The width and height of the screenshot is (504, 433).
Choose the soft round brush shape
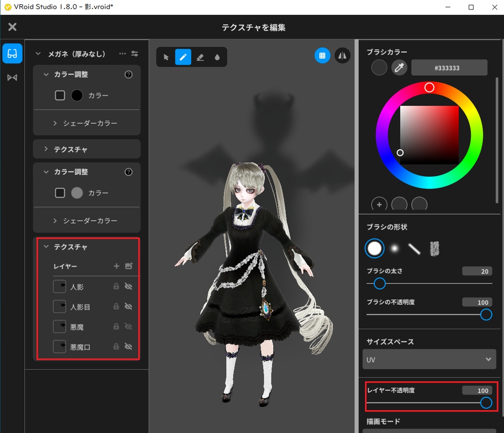point(394,249)
